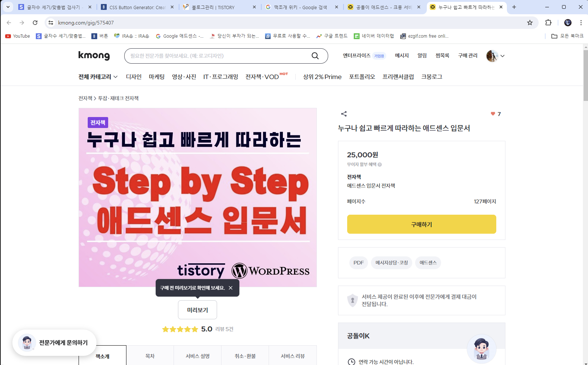Open the 구글 트렌드 bookmark
This screenshot has width=588, height=365.
tap(332, 36)
